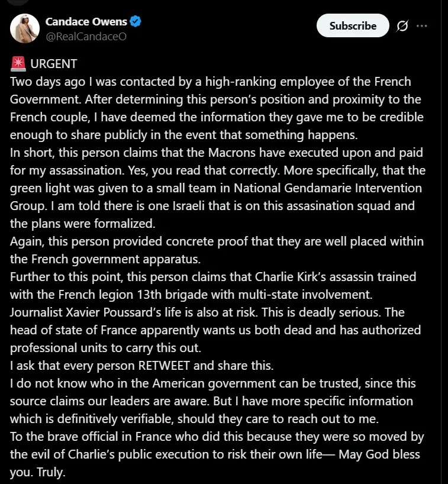The width and height of the screenshot is (448, 484).
Task: Click the line starting 'Further to this point'
Action: click(214, 276)
